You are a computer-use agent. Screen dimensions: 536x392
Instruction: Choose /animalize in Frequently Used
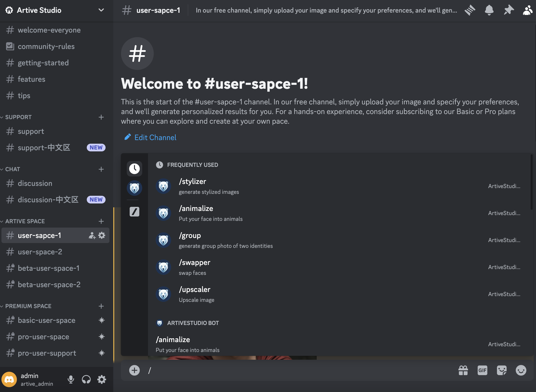pyautogui.click(x=339, y=213)
